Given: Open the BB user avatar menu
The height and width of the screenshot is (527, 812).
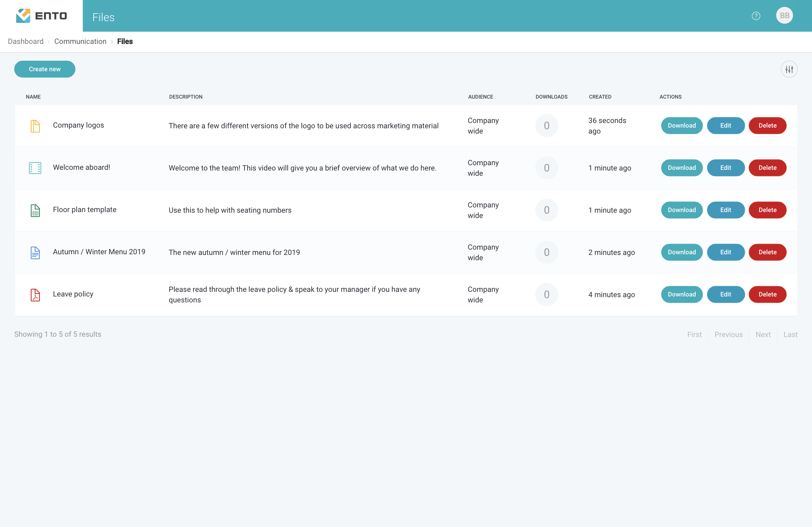Looking at the screenshot, I should [784, 16].
